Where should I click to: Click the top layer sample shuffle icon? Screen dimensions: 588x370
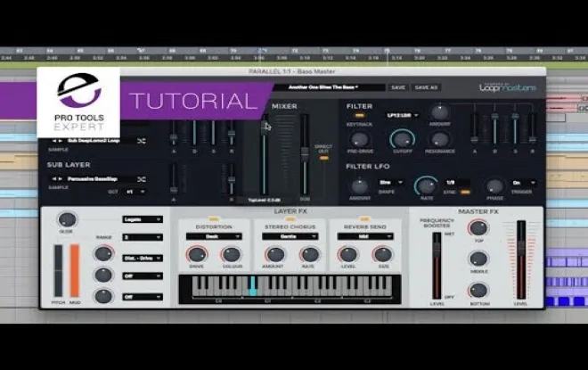tap(142, 141)
